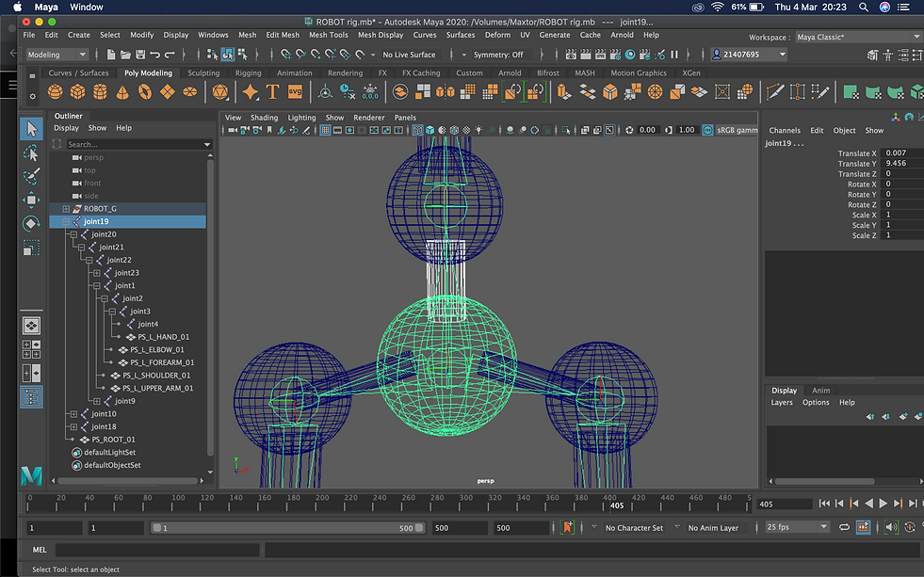Open the Outliner search filter dropdown
Screen dimensions: 924x577
(207, 144)
